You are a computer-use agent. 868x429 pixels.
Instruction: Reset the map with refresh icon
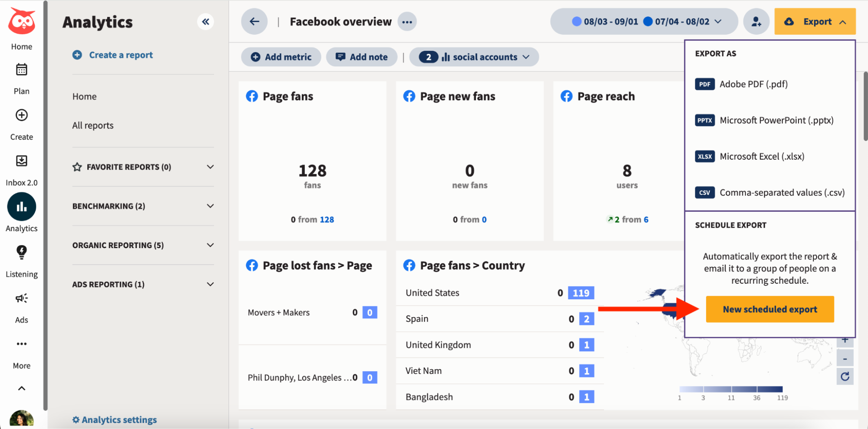(x=845, y=377)
